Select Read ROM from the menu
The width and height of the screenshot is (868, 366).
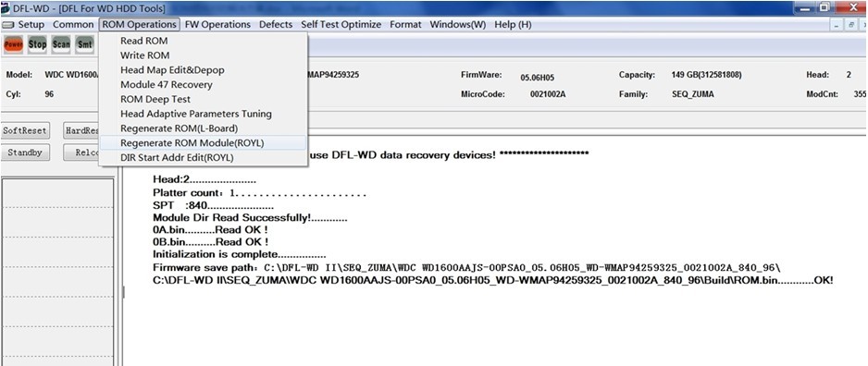[203, 41]
